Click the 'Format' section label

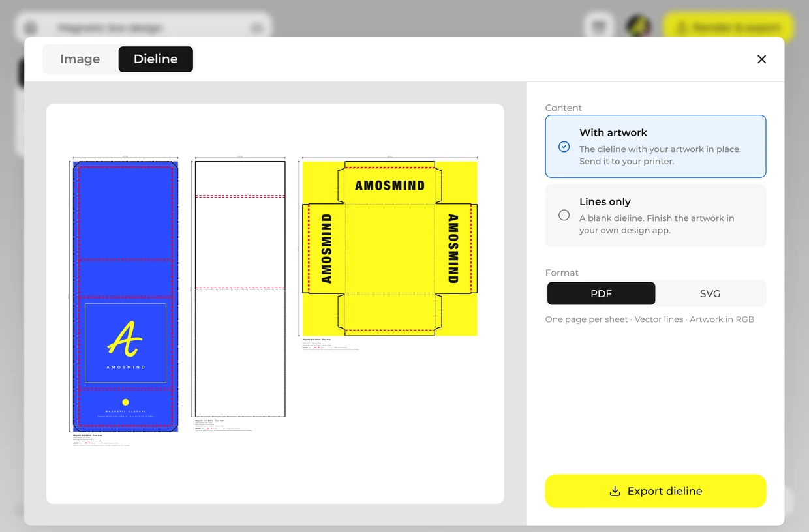562,273
